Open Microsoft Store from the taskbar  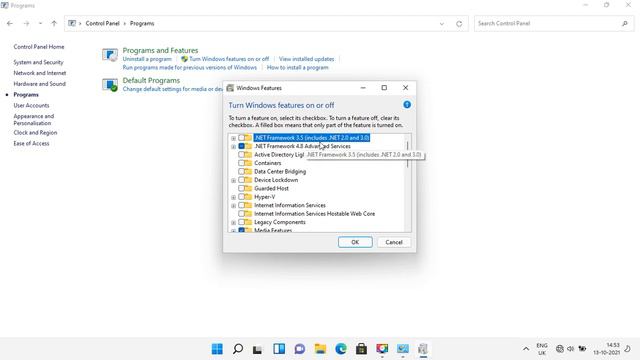tap(361, 349)
